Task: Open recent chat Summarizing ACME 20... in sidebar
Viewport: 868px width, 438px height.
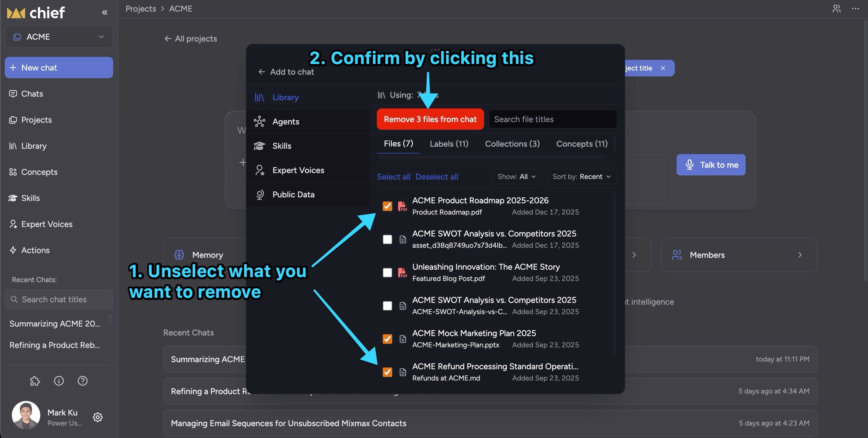Action: click(55, 324)
